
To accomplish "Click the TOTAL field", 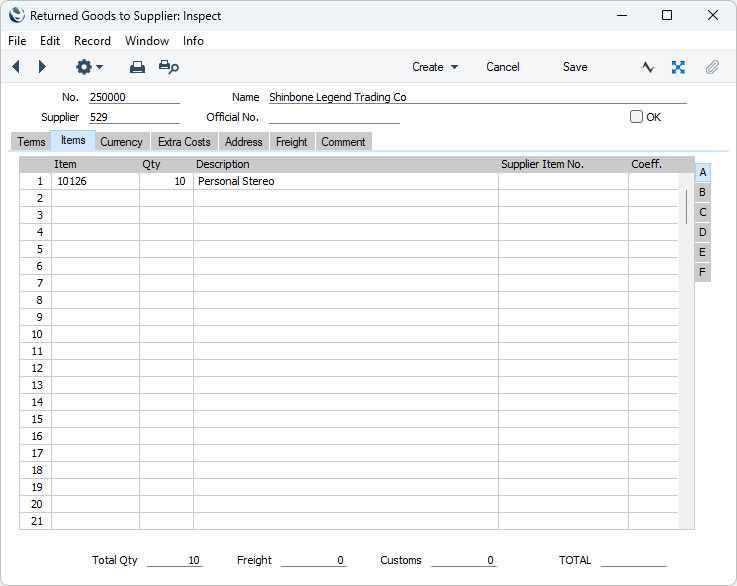I will point(634,560).
